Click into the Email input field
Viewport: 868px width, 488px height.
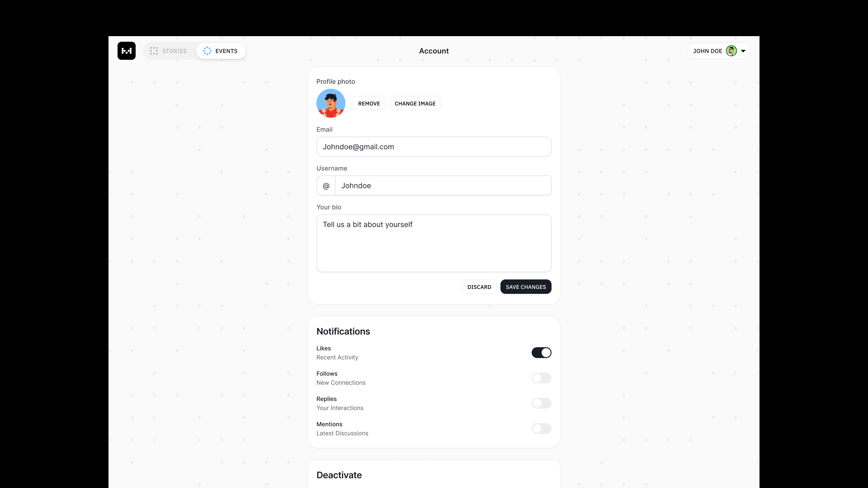click(x=434, y=146)
